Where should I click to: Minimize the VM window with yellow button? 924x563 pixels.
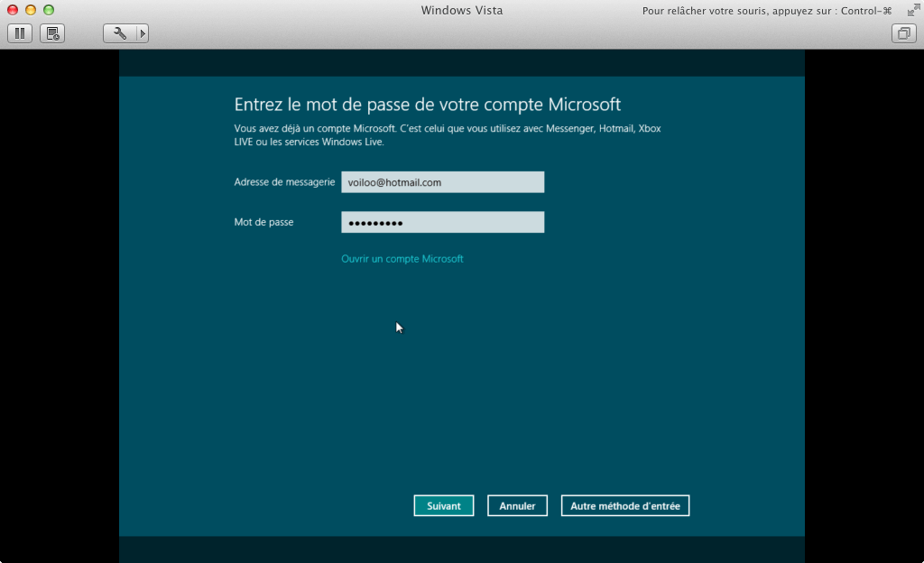[x=31, y=10]
